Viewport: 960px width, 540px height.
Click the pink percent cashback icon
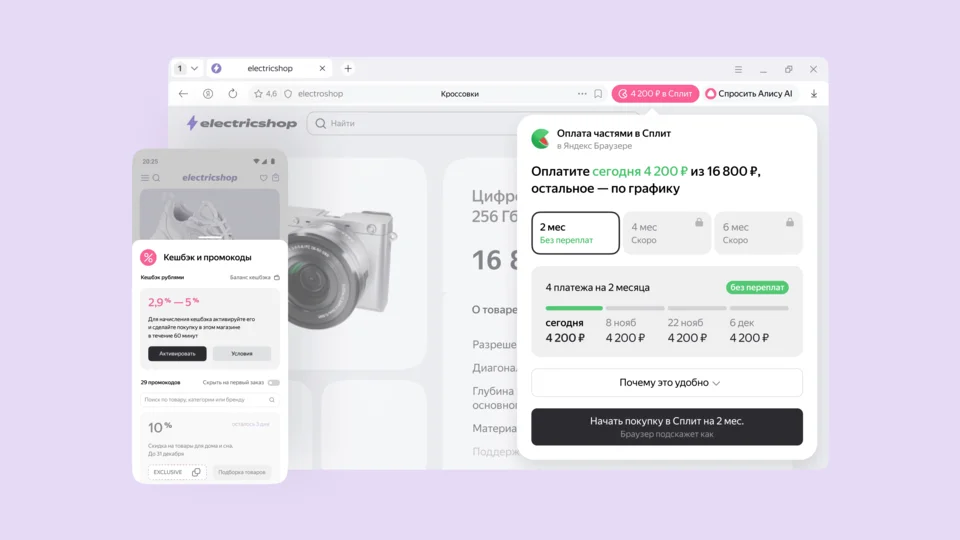tap(148, 257)
